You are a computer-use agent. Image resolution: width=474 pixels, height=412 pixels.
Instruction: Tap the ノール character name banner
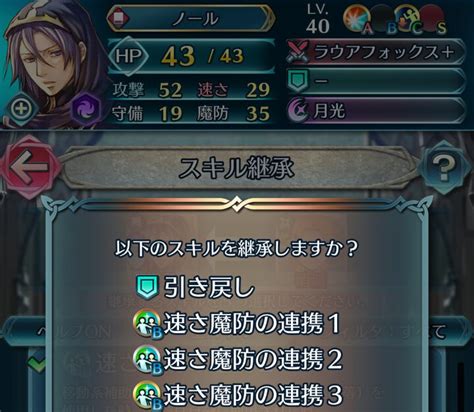click(191, 18)
